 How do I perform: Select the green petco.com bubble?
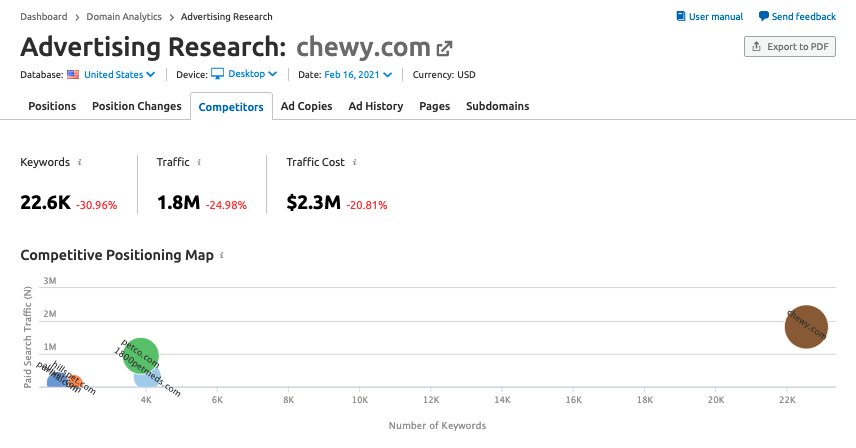(x=141, y=355)
